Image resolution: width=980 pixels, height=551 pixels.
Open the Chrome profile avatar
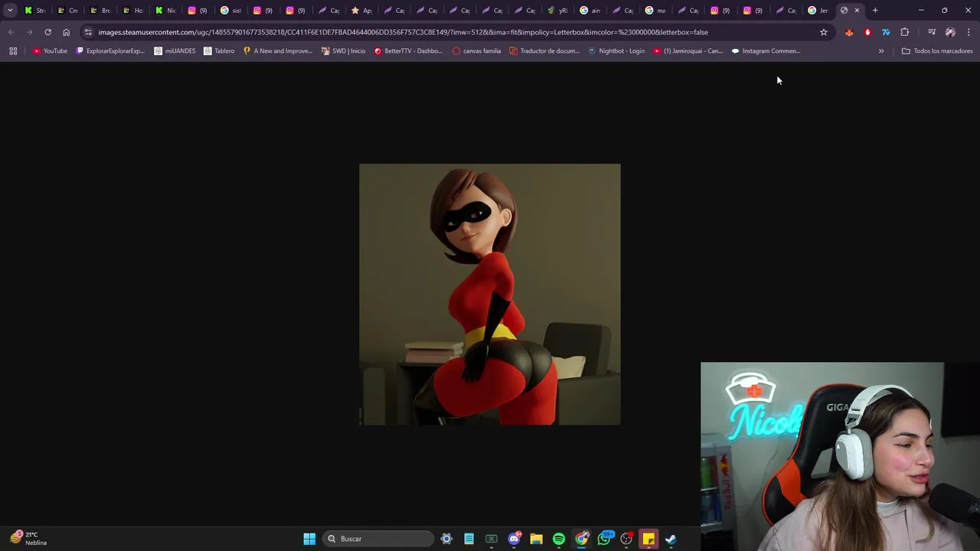point(950,32)
